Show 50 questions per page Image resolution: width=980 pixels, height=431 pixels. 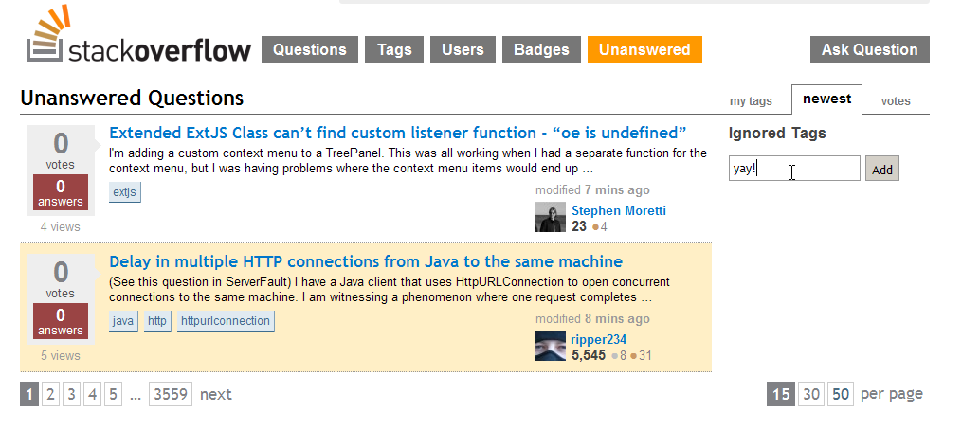click(x=841, y=394)
